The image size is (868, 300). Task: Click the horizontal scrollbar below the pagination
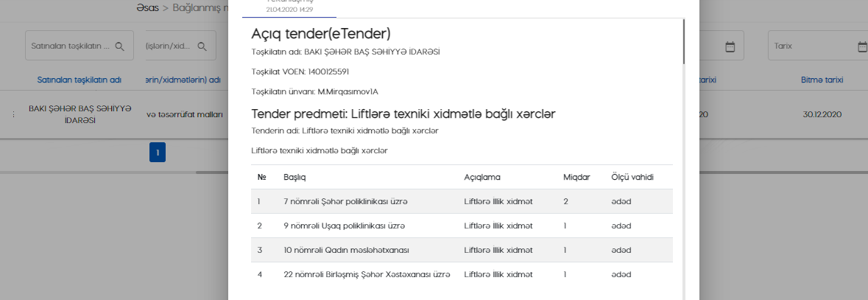pos(214,172)
